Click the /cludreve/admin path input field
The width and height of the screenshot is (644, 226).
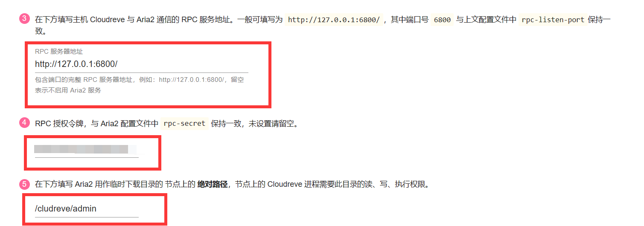click(x=87, y=209)
